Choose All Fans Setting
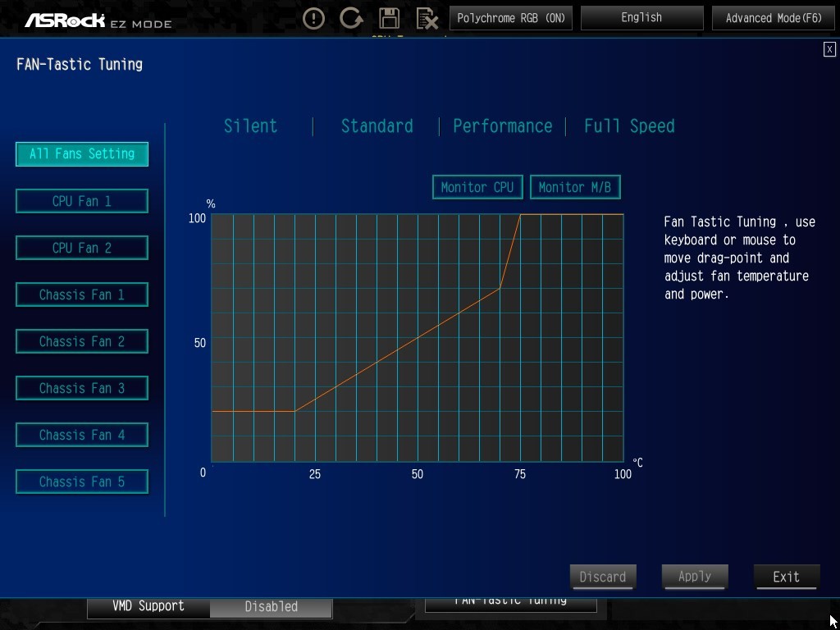Image resolution: width=840 pixels, height=630 pixels. pyautogui.click(x=82, y=154)
